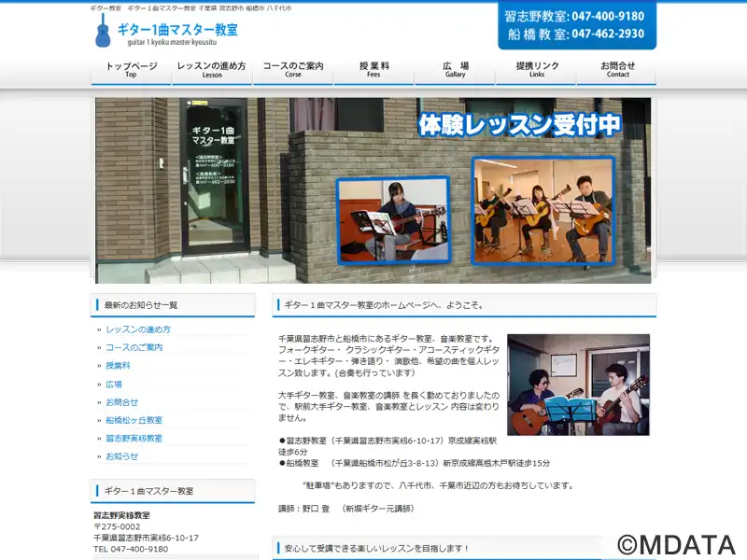The height and width of the screenshot is (560, 747).
Task: Click the guitar 1 kyoku master kyousitu subtitle
Action: [172, 42]
